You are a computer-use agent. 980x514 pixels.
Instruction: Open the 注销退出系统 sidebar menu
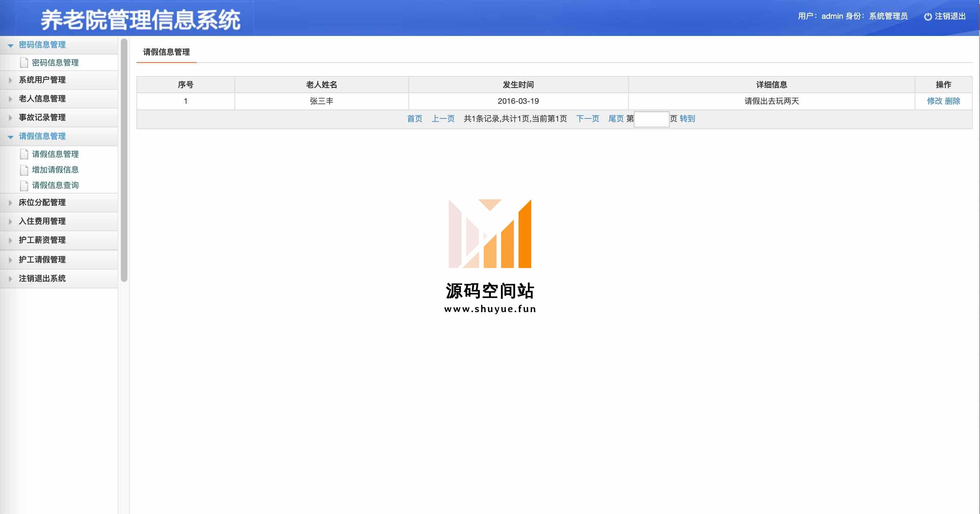[x=59, y=279]
